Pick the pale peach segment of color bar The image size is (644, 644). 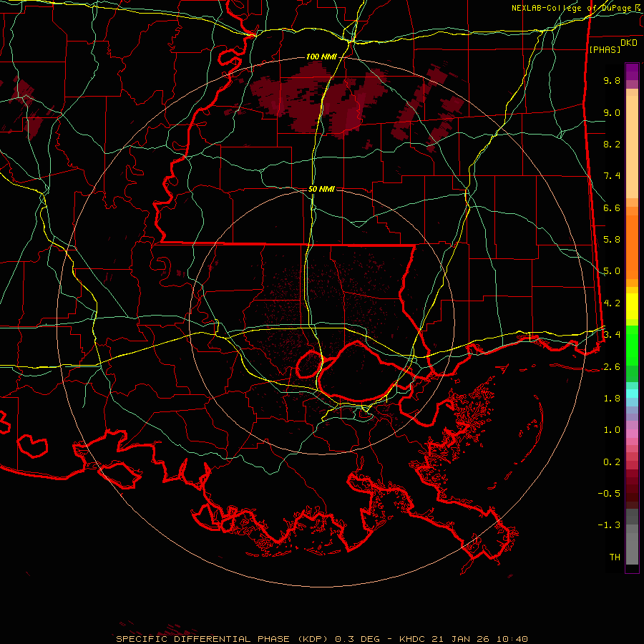click(x=632, y=147)
